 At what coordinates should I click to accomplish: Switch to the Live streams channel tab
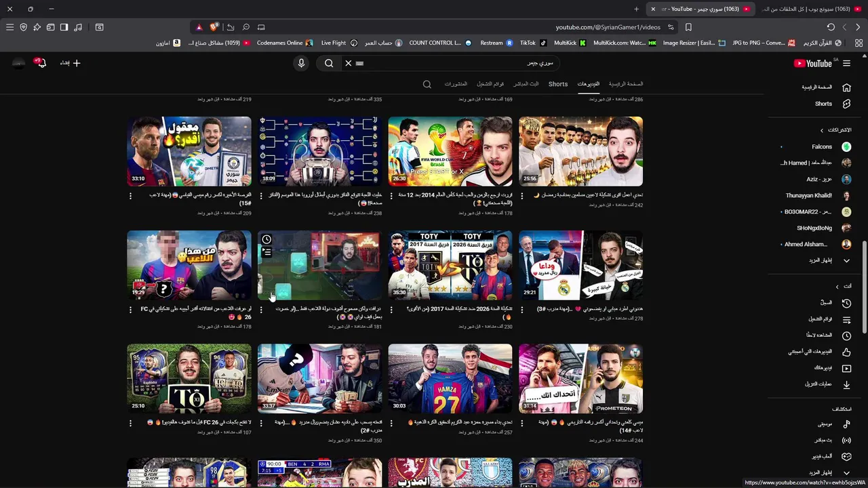[x=526, y=84]
